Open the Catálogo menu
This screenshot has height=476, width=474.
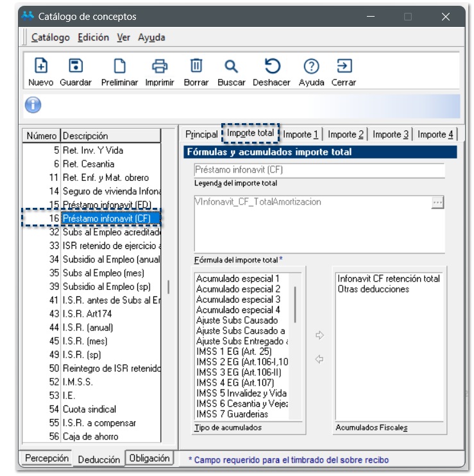click(x=51, y=37)
